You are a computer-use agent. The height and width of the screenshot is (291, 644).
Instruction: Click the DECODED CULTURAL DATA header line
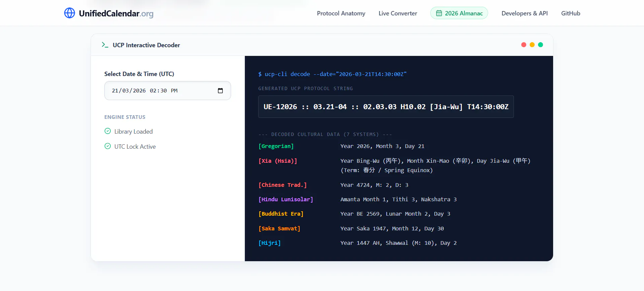click(x=325, y=134)
